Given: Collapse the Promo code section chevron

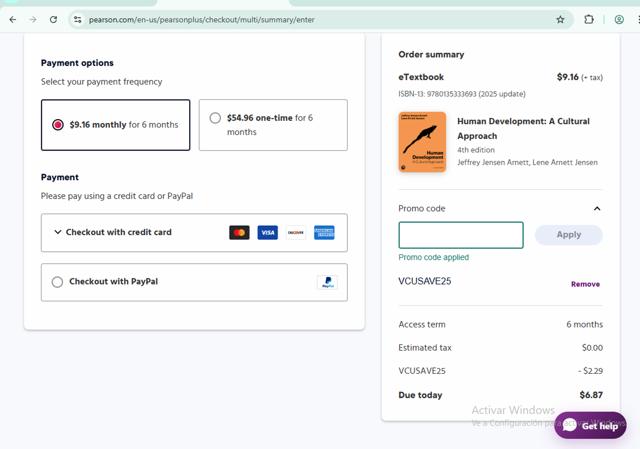Looking at the screenshot, I should click(x=597, y=209).
